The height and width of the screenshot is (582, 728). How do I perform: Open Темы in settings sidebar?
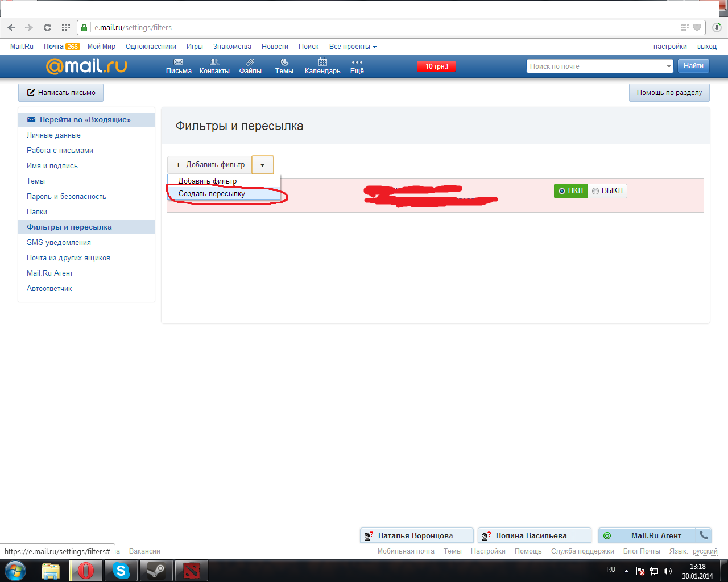tap(36, 181)
